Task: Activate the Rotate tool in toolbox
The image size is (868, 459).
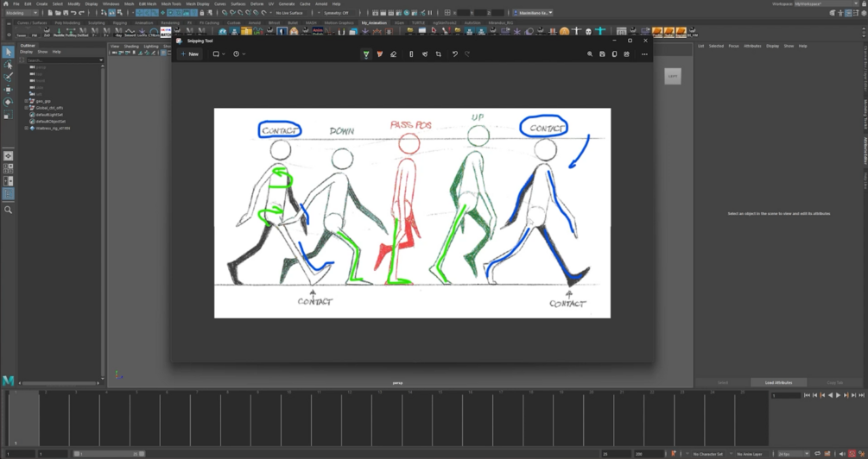Action: (8, 102)
